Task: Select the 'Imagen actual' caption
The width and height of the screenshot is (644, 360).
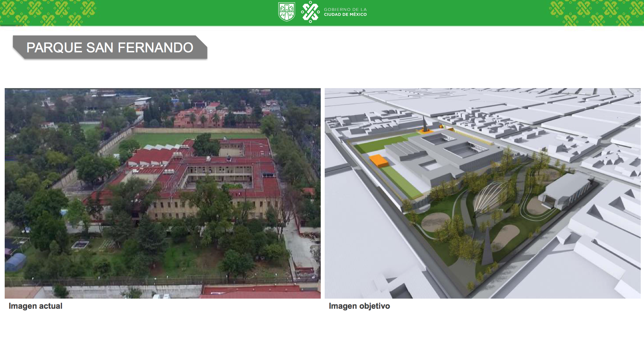Action: point(35,306)
